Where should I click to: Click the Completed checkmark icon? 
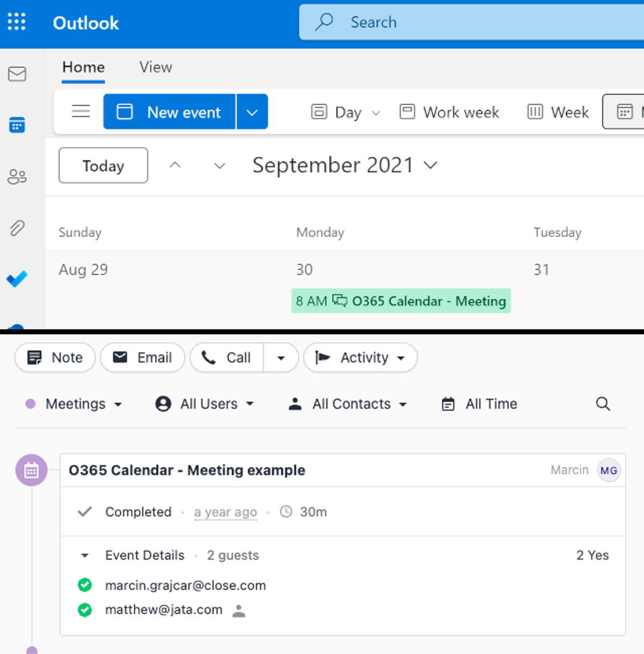(85, 512)
